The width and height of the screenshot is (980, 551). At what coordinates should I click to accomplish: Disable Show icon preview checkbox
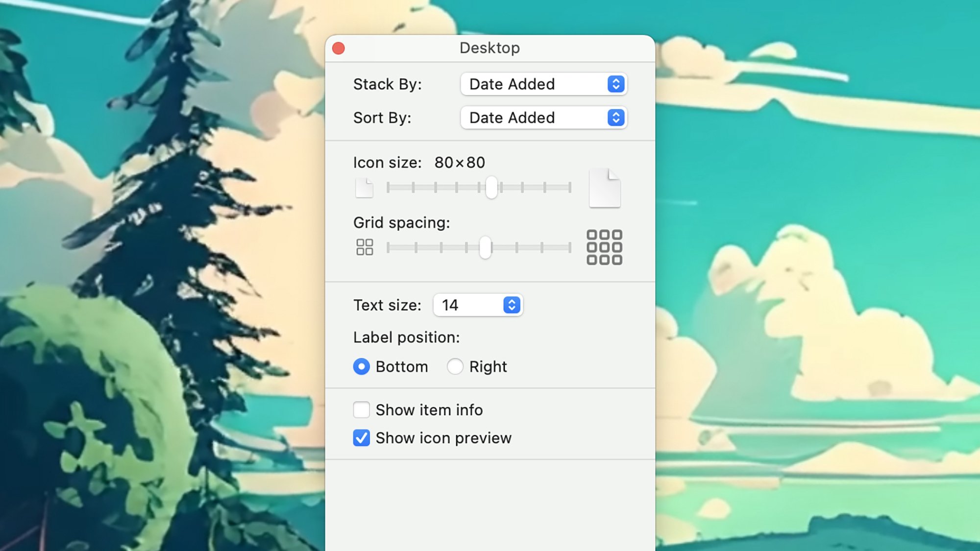coord(362,438)
